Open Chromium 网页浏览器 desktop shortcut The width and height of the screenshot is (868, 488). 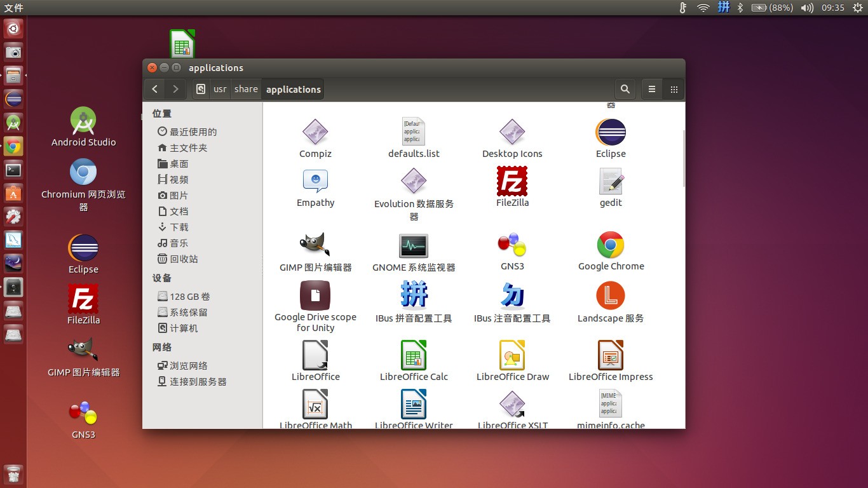click(83, 185)
